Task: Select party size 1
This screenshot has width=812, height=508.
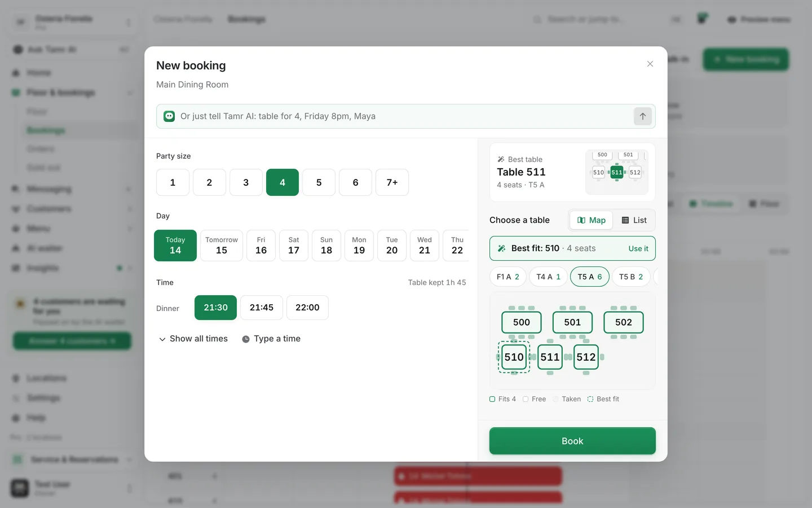Action: [x=173, y=182]
